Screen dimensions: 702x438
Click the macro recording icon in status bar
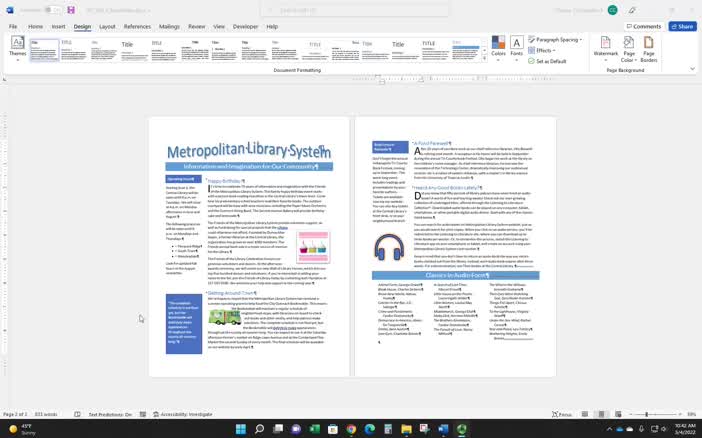pyautogui.click(x=143, y=414)
